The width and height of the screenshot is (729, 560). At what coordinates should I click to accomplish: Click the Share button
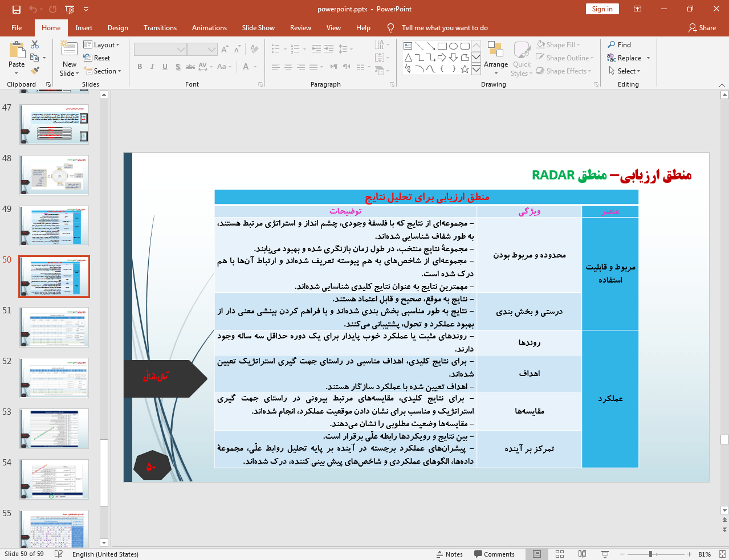[x=702, y=28]
